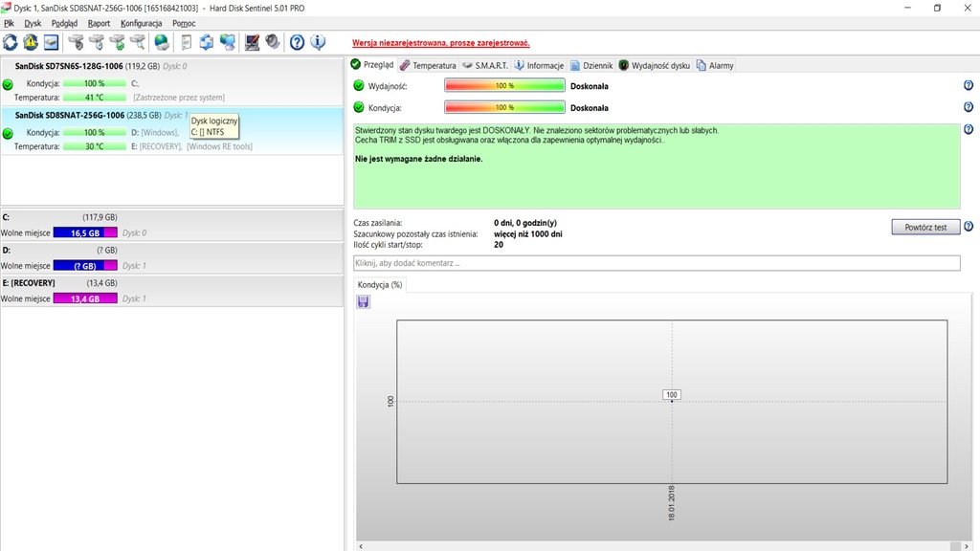
Task: Open the Plik menu
Action: [10, 23]
